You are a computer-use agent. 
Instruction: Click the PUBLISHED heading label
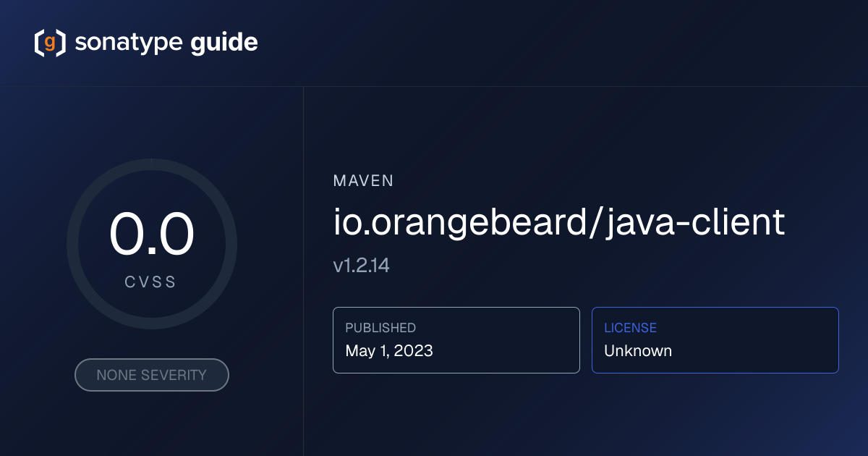pos(380,328)
